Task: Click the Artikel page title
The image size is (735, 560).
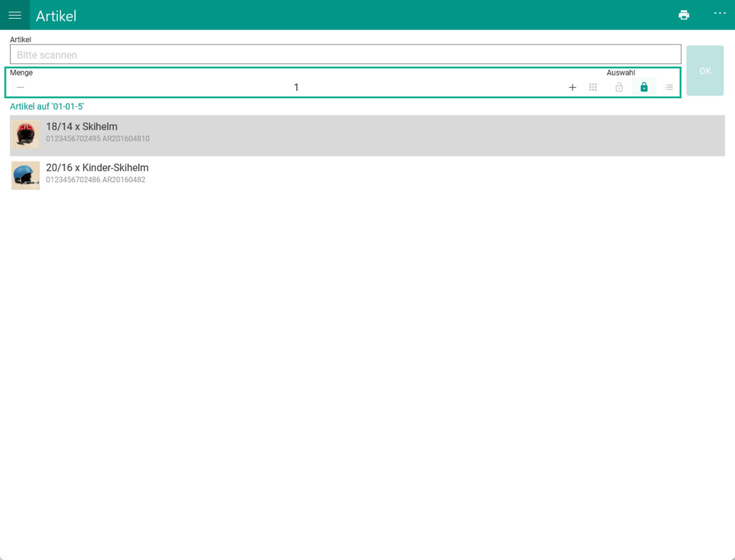Action: (56, 16)
